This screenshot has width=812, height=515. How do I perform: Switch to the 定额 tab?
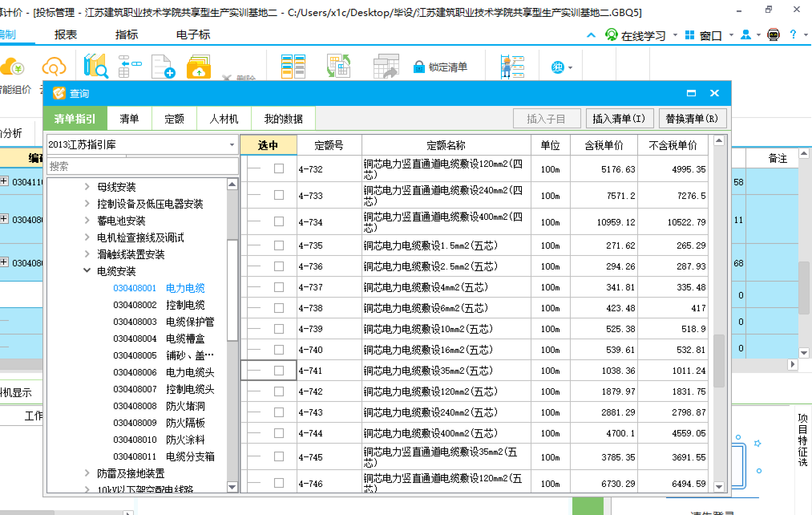(174, 118)
